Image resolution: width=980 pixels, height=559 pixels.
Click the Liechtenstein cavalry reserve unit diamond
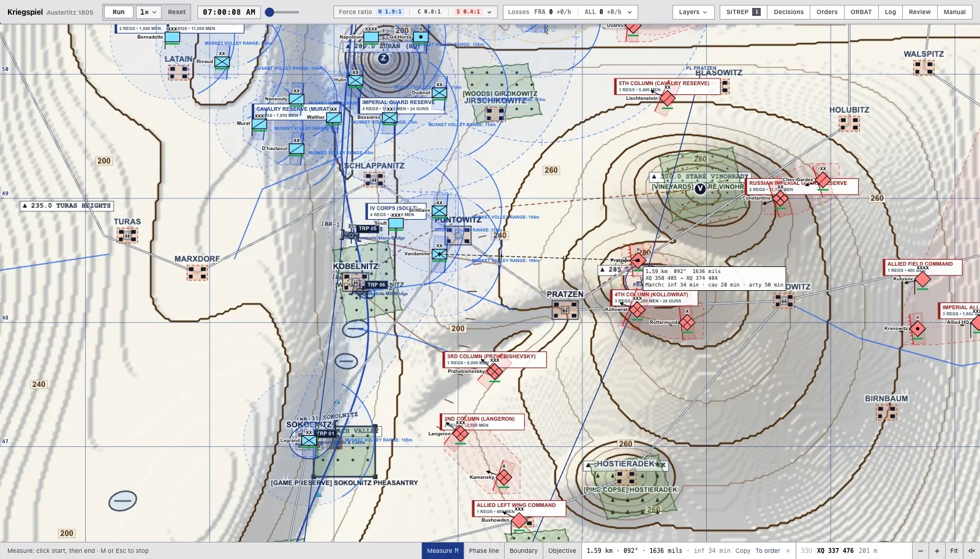pos(667,98)
